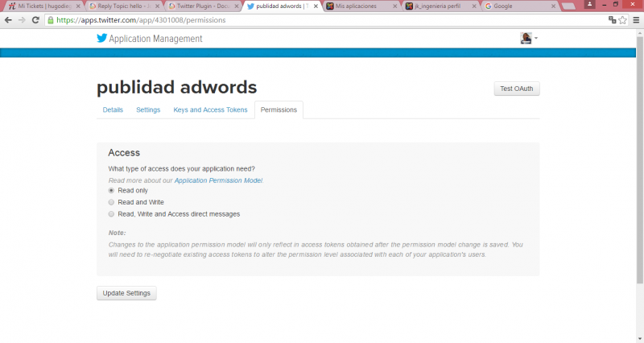
Task: Go back with the browser back arrow
Action: tap(8, 20)
